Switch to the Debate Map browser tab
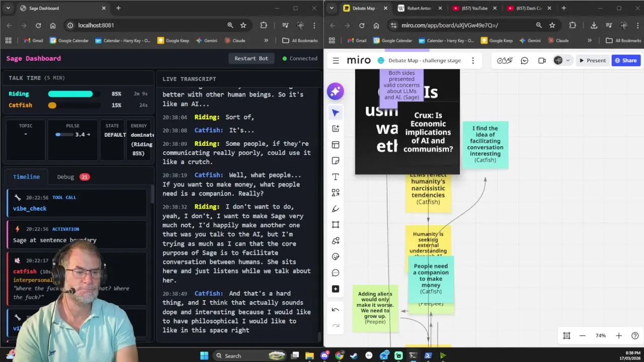This screenshot has width=644, height=362. point(364,8)
